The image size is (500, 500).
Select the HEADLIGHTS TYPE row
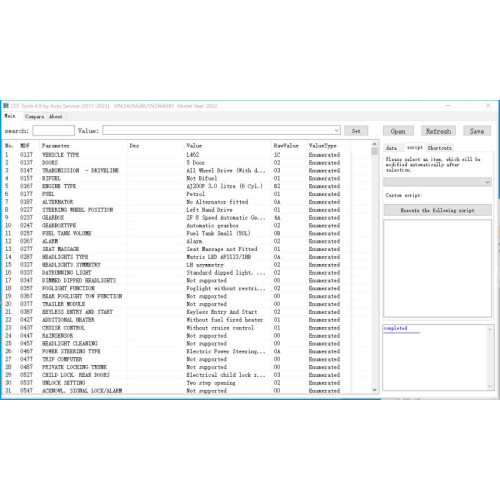[x=187, y=257]
